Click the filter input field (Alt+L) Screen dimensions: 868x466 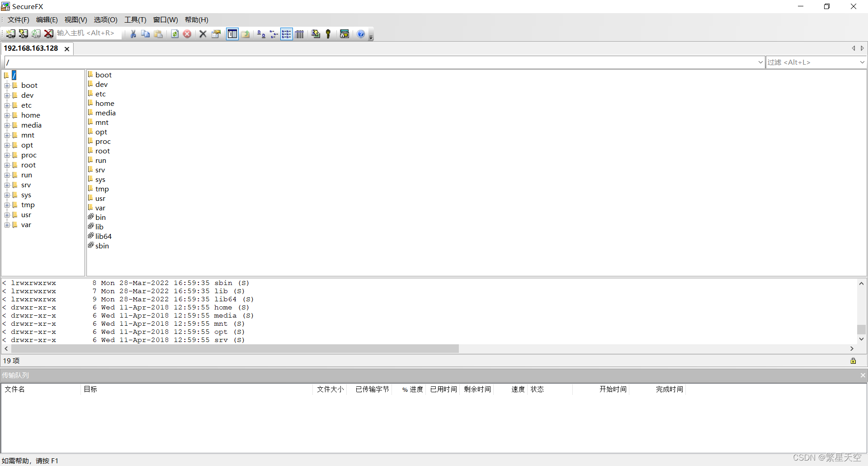pyautogui.click(x=812, y=62)
